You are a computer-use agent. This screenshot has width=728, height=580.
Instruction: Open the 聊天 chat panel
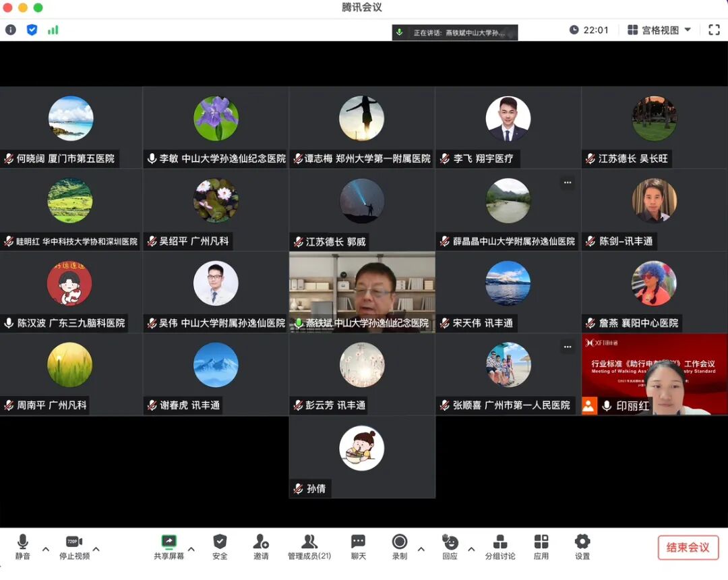[358, 547]
